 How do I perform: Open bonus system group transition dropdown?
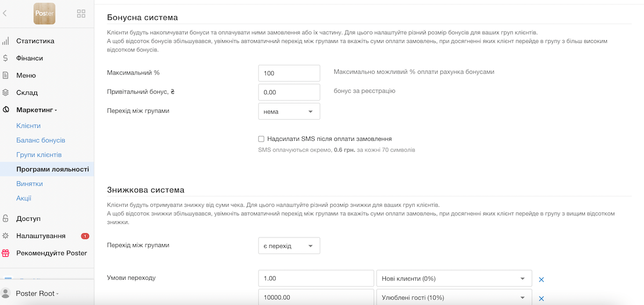[289, 111]
